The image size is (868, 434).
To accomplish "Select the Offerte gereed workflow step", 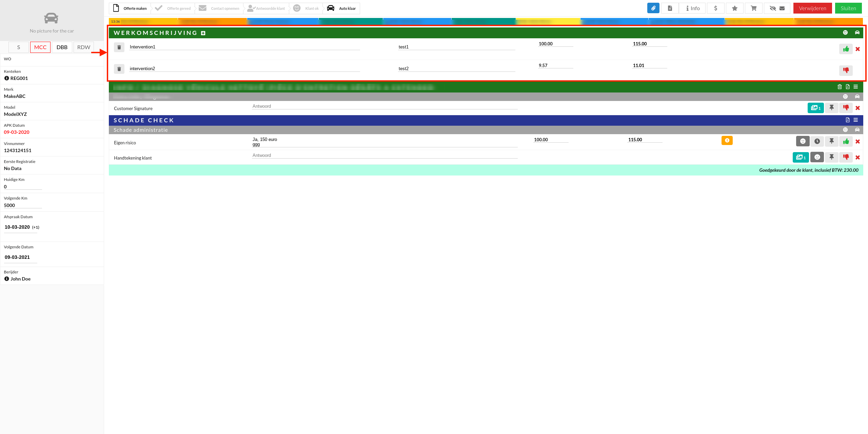I will (173, 8).
